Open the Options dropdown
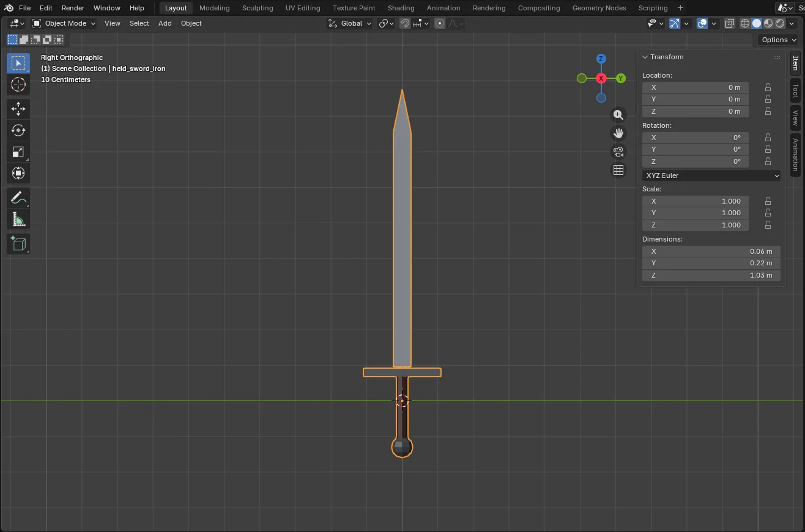This screenshot has height=532, width=805. [779, 40]
